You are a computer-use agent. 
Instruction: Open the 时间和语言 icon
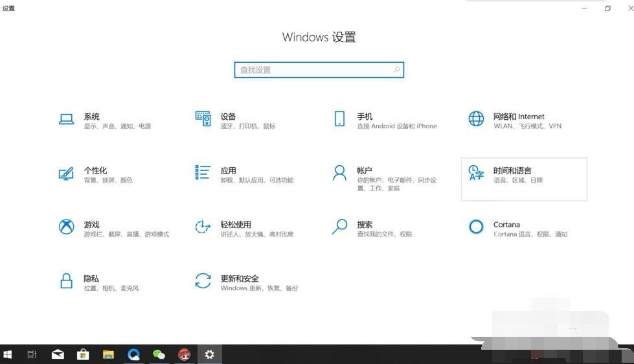click(476, 173)
